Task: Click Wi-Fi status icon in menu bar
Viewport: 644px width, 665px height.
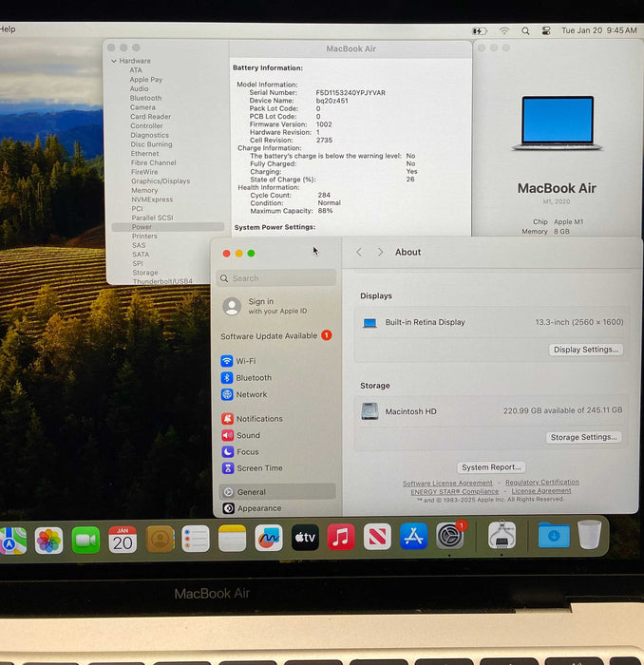Action: 504,31
